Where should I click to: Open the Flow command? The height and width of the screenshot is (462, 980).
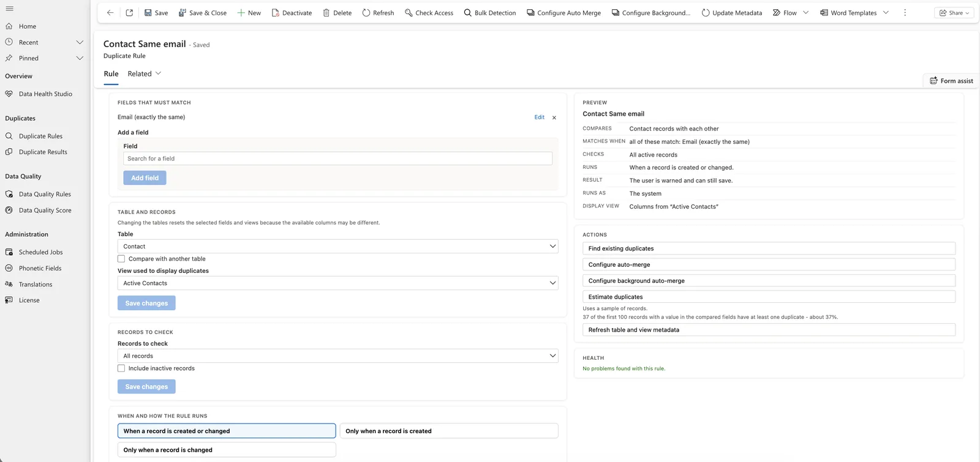coord(785,13)
